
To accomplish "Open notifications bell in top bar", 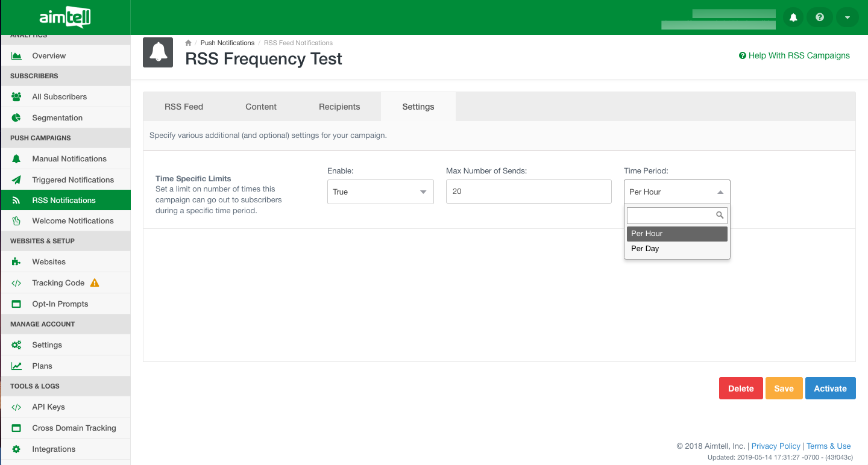I will pyautogui.click(x=793, y=17).
